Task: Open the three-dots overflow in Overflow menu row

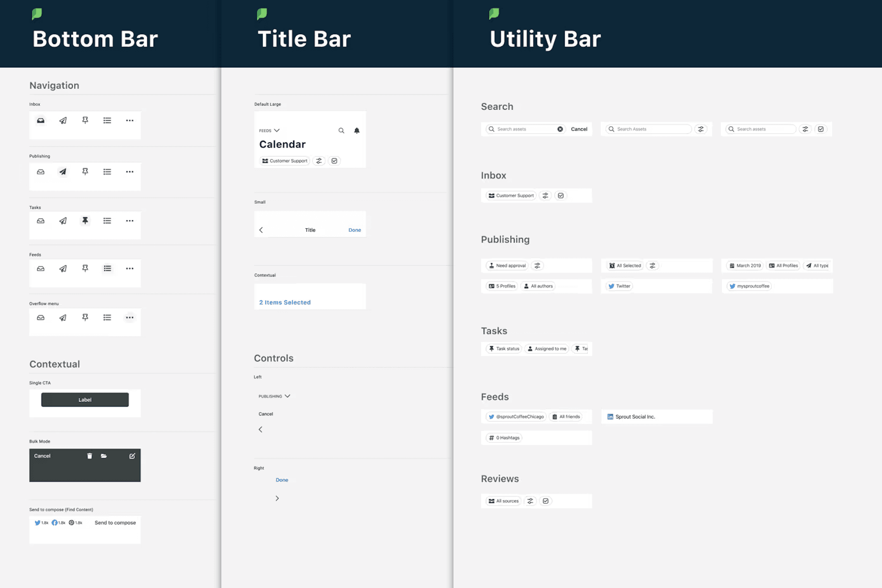Action: point(130,318)
